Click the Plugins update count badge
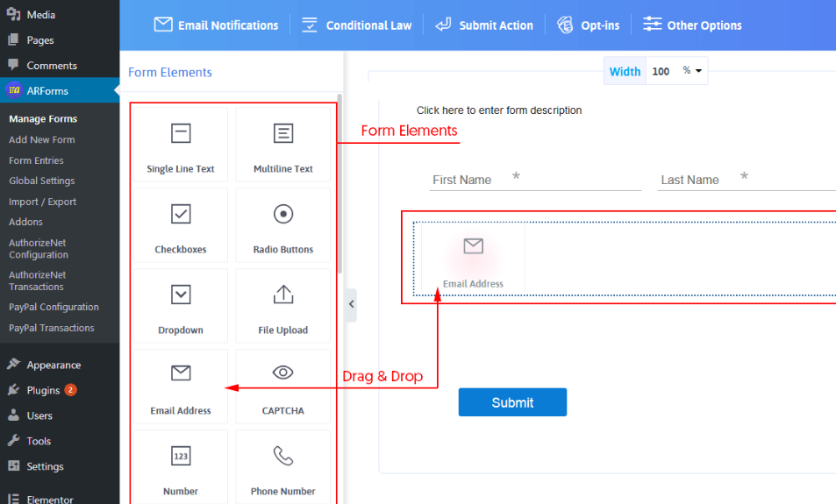This screenshot has width=836, height=504. [70, 390]
